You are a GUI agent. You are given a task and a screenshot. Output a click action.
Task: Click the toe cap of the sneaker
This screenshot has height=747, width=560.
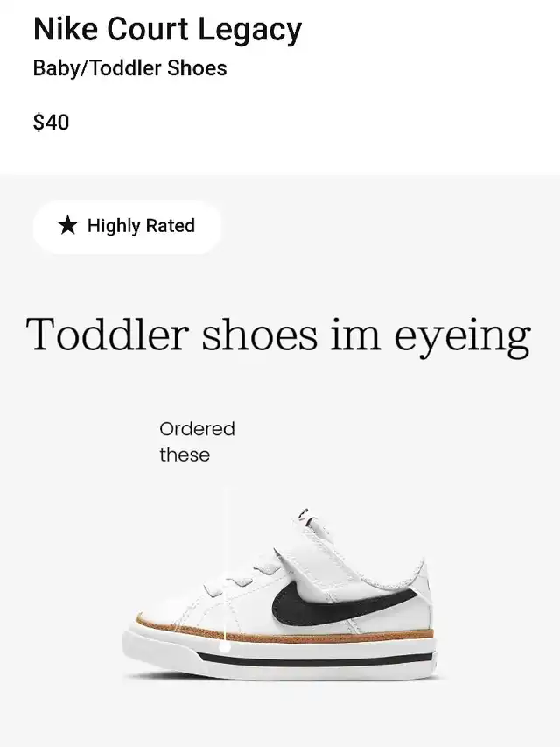pyautogui.click(x=162, y=615)
